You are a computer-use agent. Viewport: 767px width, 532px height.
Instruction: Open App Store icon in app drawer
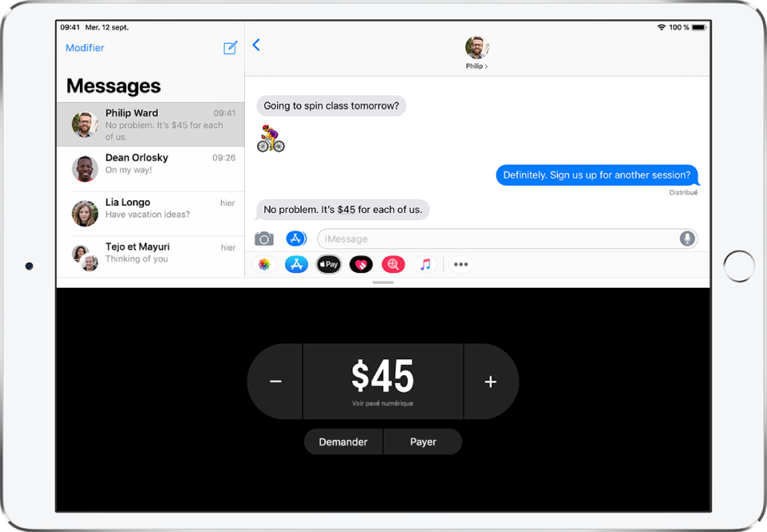pyautogui.click(x=296, y=265)
